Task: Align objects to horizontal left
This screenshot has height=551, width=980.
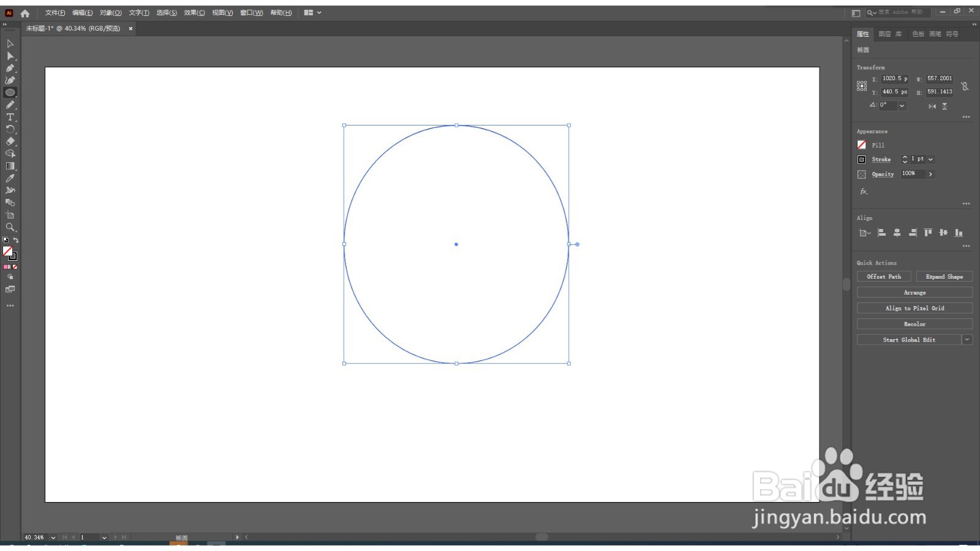Action: pos(881,233)
